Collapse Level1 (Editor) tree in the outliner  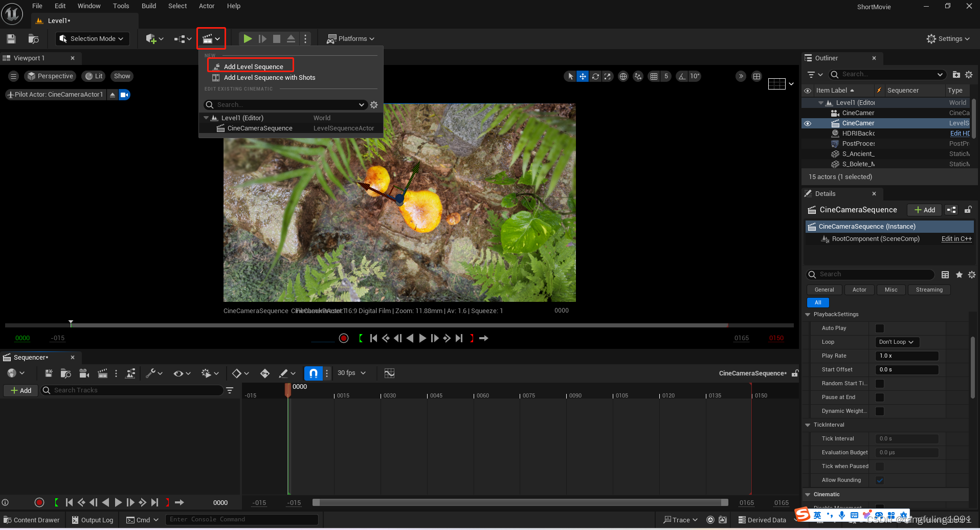point(820,103)
